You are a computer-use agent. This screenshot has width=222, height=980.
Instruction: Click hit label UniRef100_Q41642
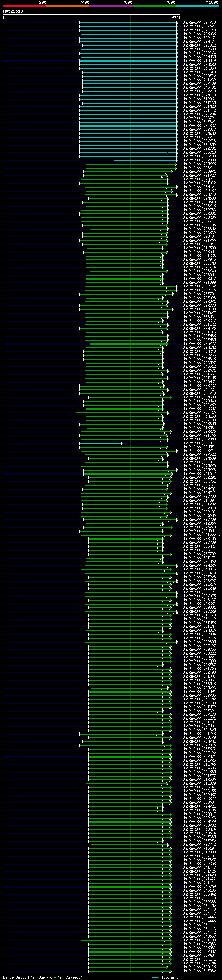(x=199, y=473)
